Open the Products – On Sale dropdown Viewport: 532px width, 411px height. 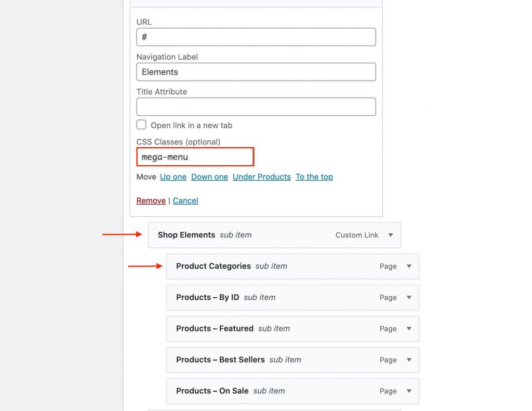point(408,391)
